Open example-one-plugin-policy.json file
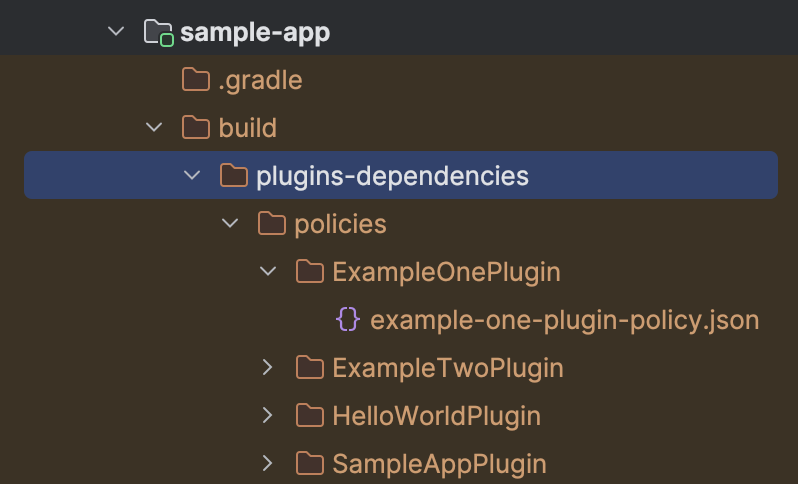The image size is (798, 484). [564, 320]
